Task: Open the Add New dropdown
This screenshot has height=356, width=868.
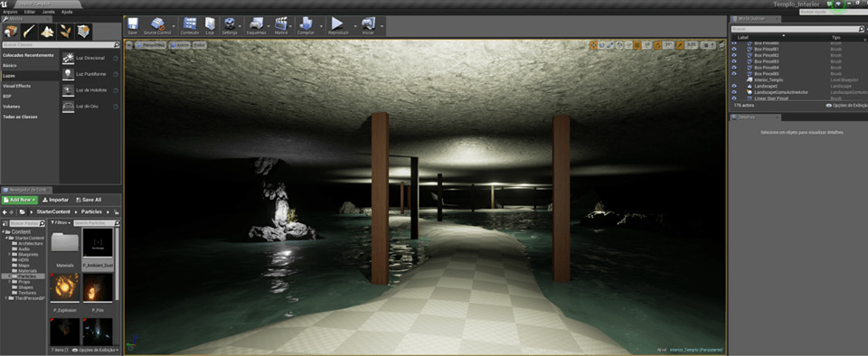Action: (20, 200)
